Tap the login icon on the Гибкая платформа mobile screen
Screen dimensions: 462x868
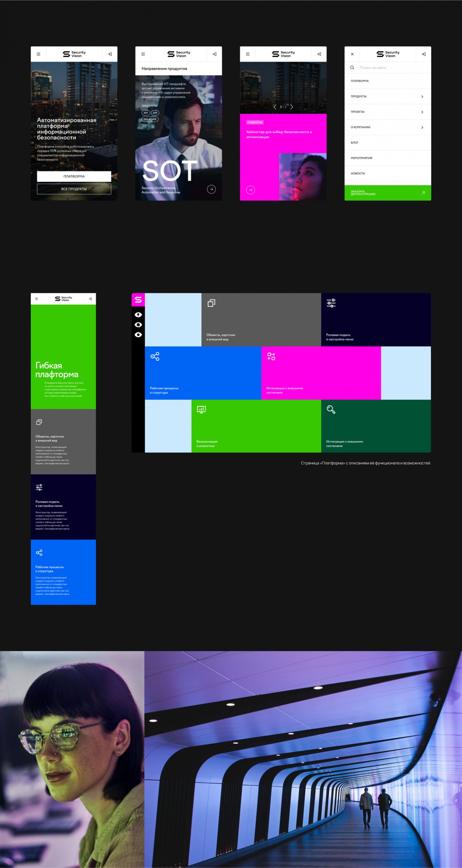[90, 299]
